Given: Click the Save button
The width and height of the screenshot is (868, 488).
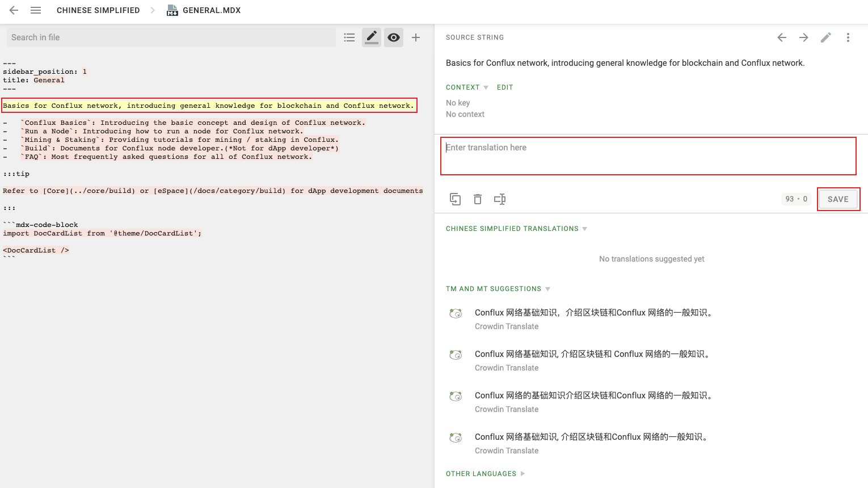Looking at the screenshot, I should coord(838,199).
